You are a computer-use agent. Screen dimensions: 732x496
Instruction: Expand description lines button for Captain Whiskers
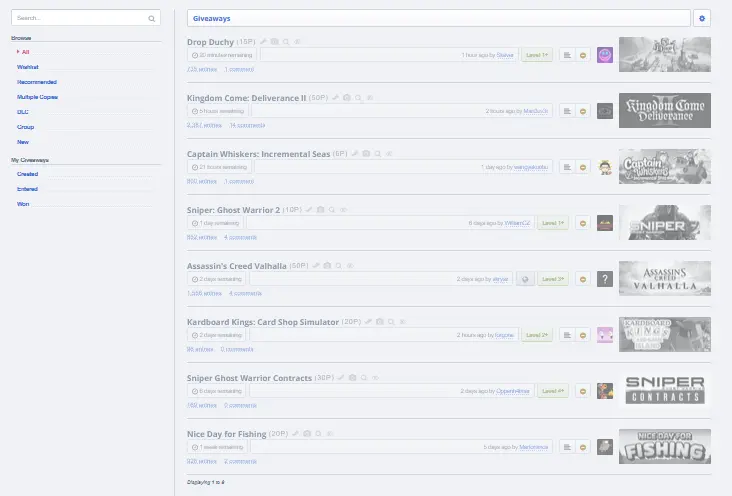(x=567, y=167)
